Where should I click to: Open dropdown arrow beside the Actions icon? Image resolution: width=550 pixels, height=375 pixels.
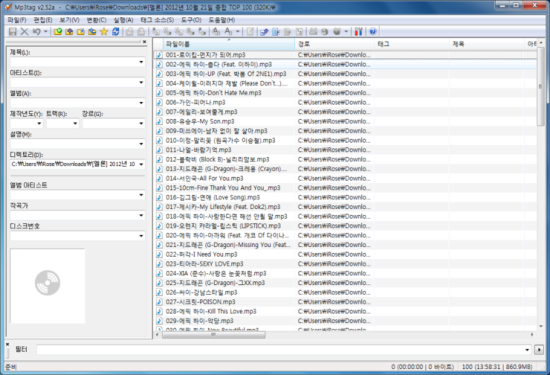coord(238,32)
